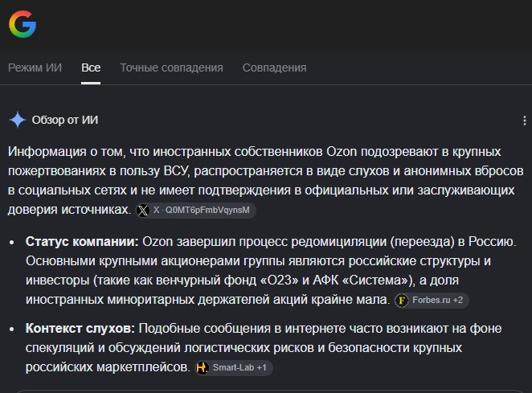The height and width of the screenshot is (393, 532).
Task: Click the blue AI overview sparkle icon
Action: click(x=18, y=120)
